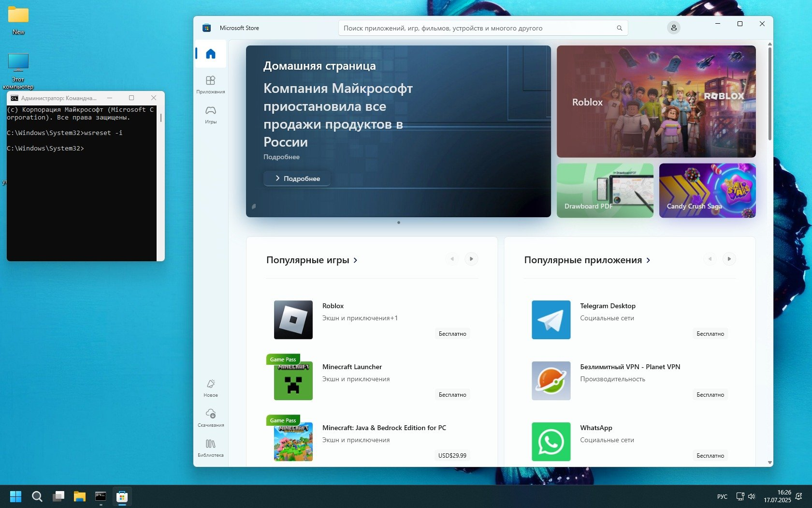
Task: Open the Planet VPN app icon
Action: pos(551,381)
